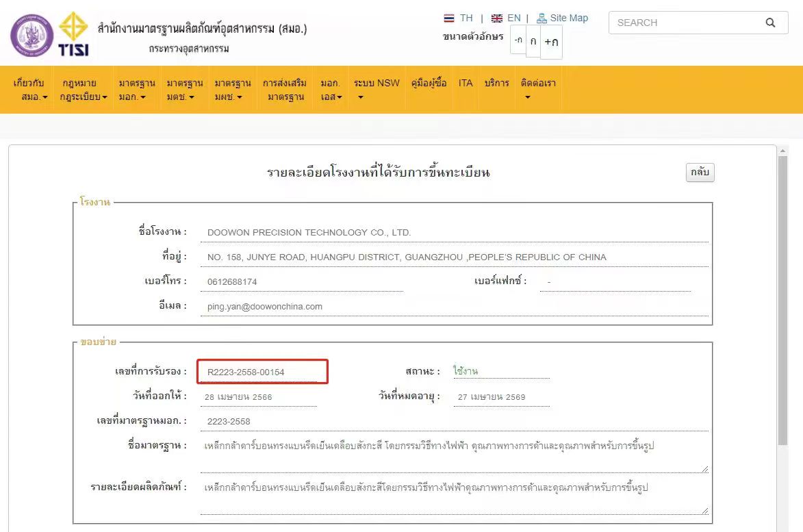The image size is (803, 532).
Task: Reset font size with normal ก button
Action: coord(533,40)
